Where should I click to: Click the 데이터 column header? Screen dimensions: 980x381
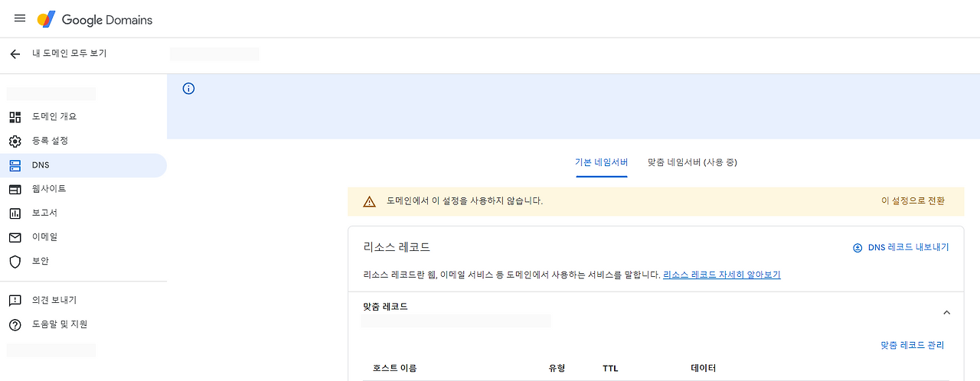click(704, 369)
